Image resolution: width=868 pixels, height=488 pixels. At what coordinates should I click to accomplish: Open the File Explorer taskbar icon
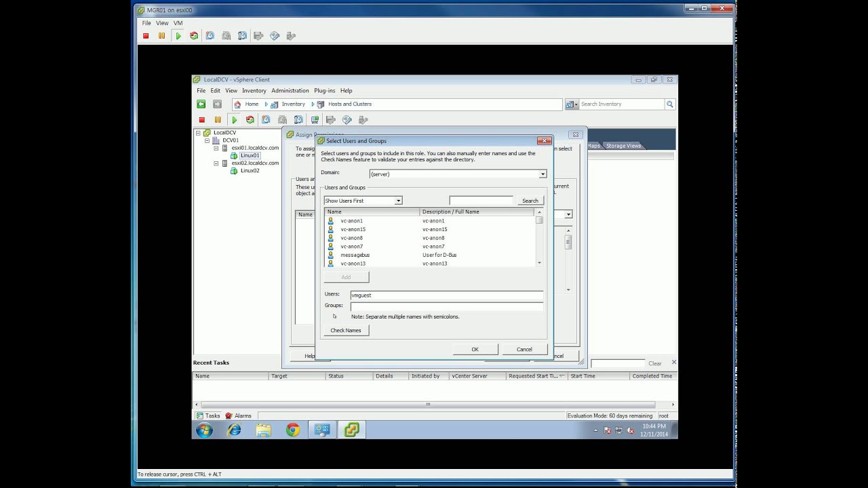(x=264, y=430)
